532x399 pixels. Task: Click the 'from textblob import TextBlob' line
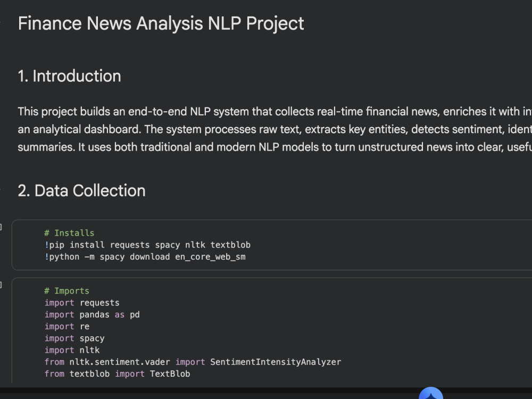(x=117, y=374)
